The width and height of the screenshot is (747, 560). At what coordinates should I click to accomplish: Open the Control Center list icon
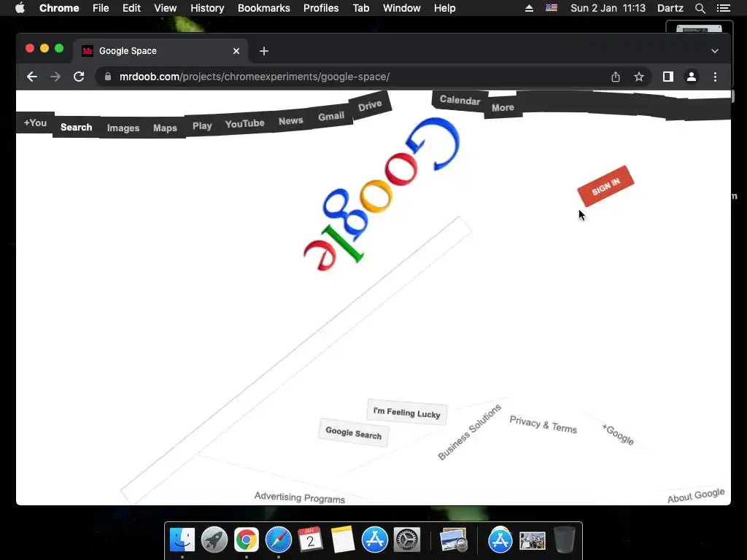click(x=723, y=8)
